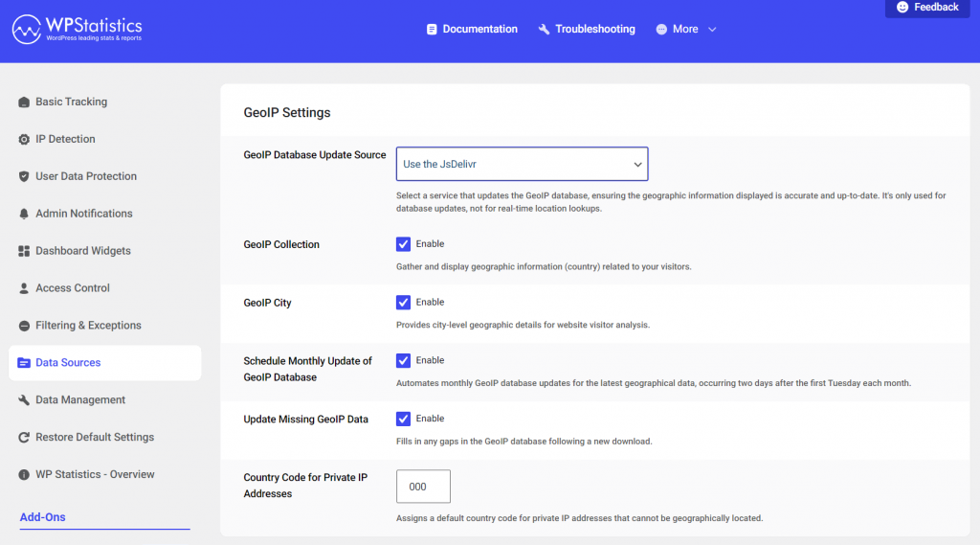Open the Data Management tab
The image size is (980, 545).
point(105,399)
